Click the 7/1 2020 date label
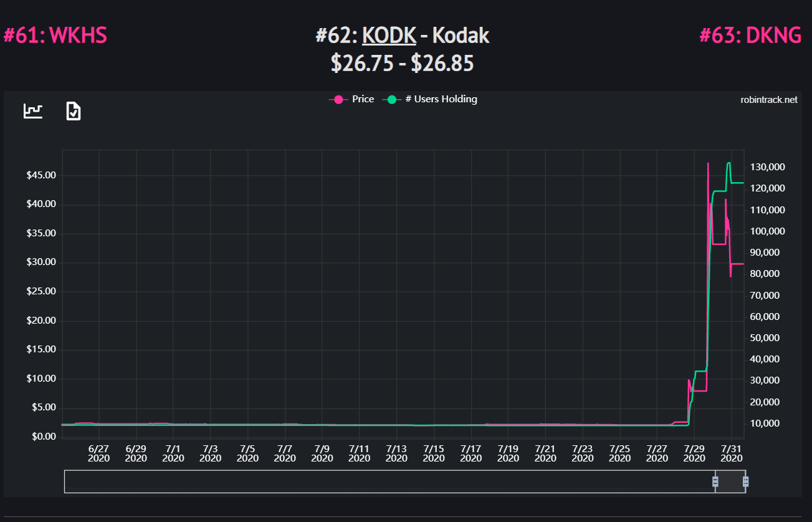 point(173,453)
